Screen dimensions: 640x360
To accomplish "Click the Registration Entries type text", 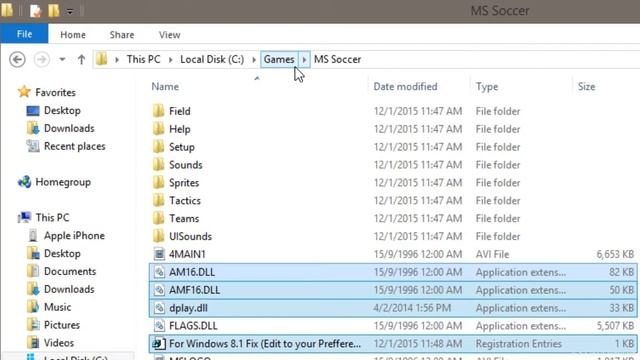I will tap(518, 344).
